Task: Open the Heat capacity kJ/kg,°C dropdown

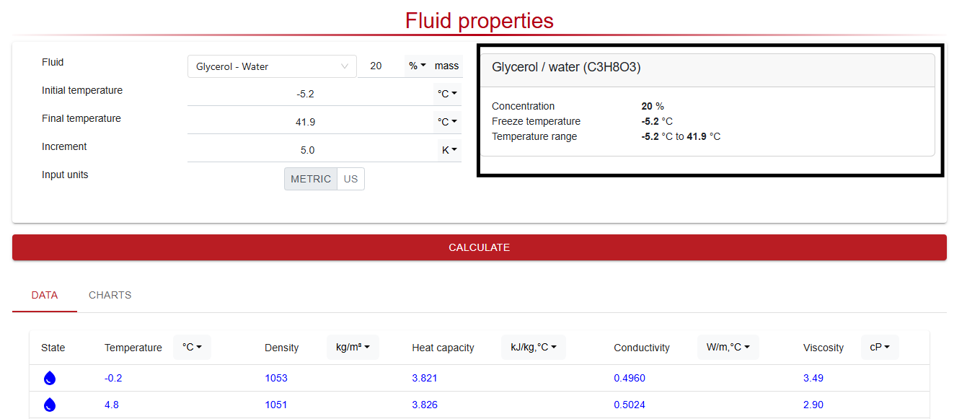Action: (533, 347)
